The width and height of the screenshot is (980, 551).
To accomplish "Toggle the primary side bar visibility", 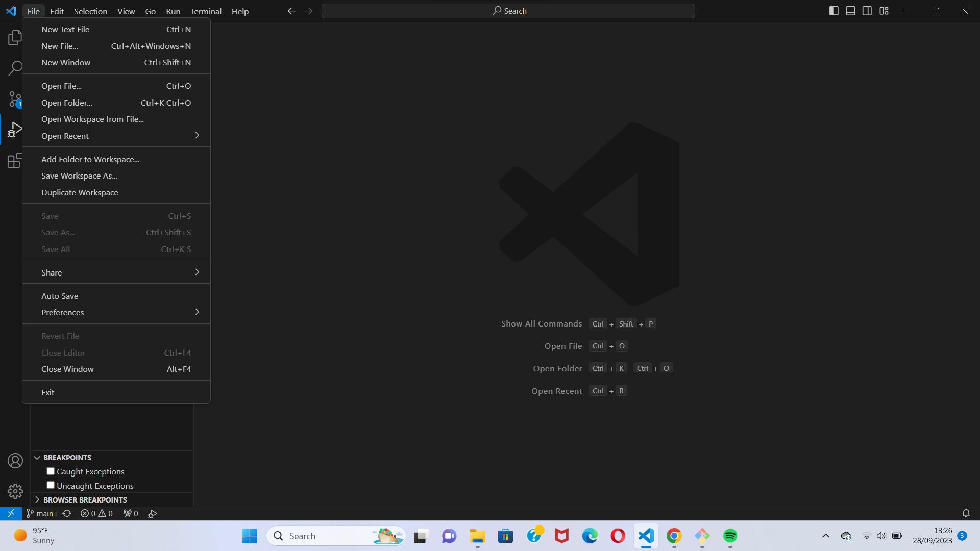I will click(834, 10).
